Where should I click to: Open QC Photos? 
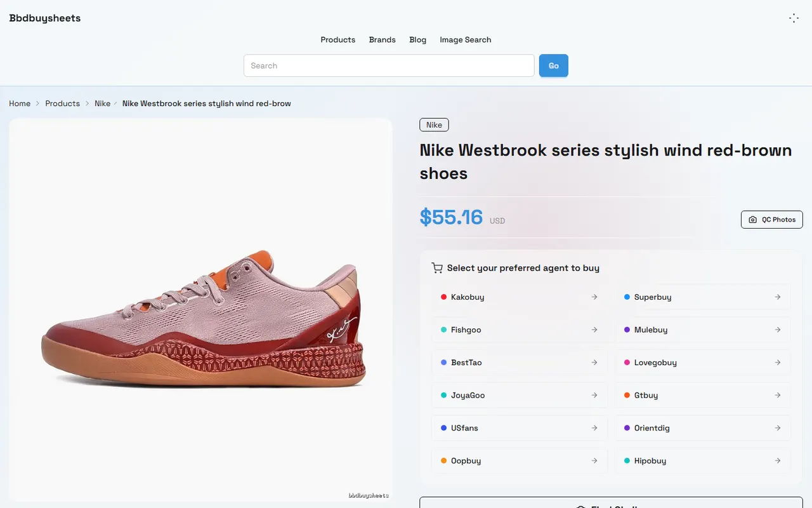[772, 220]
